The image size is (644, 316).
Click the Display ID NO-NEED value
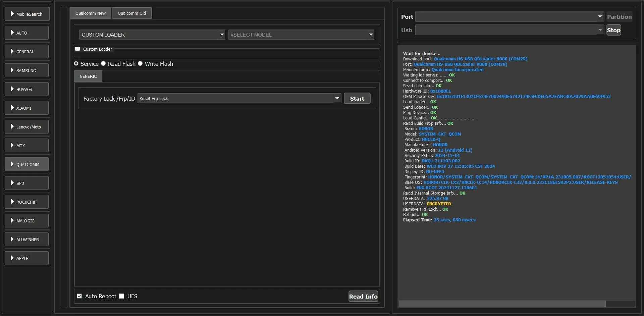coord(435,171)
